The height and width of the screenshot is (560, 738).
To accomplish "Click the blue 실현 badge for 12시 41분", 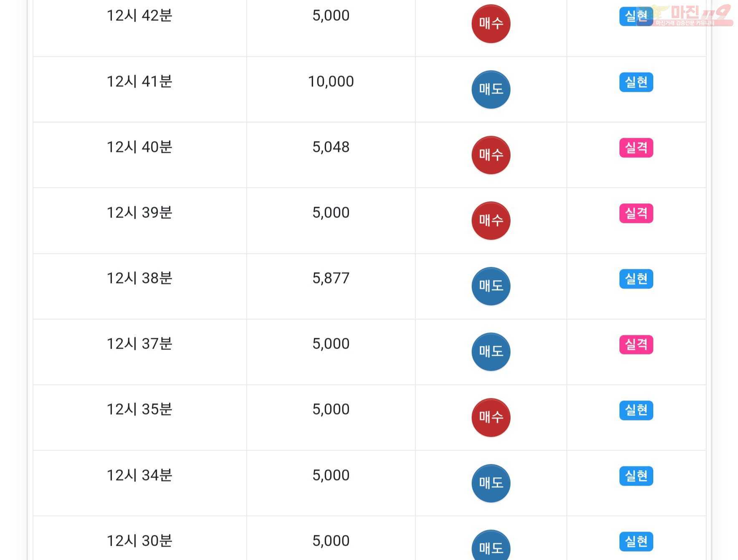I will (636, 82).
